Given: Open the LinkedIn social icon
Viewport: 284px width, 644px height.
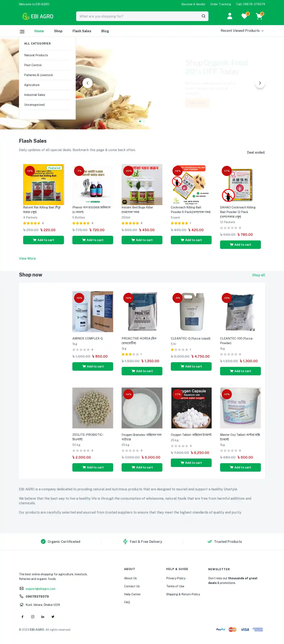Looking at the screenshot, I should pyautogui.click(x=43, y=617).
